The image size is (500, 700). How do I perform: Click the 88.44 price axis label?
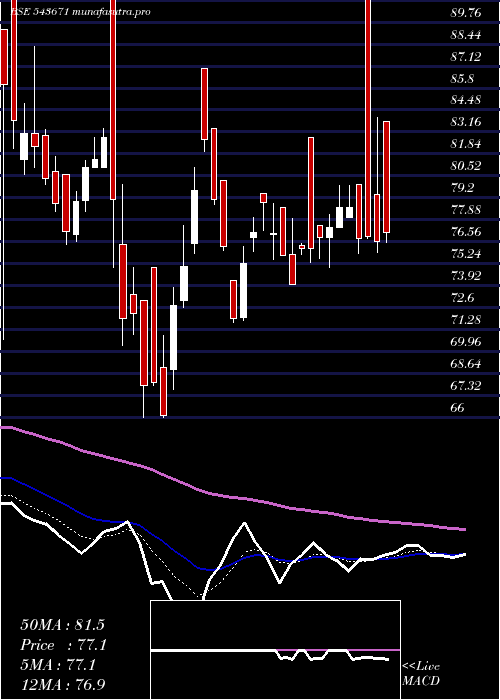(466, 35)
